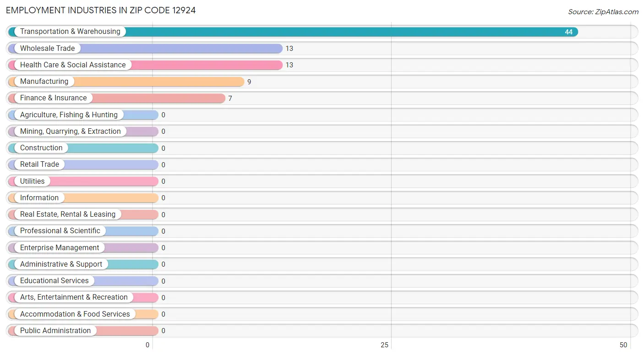Click the value 44 on Transportation bar
Viewport: 644px width, 356px height.
pos(568,32)
